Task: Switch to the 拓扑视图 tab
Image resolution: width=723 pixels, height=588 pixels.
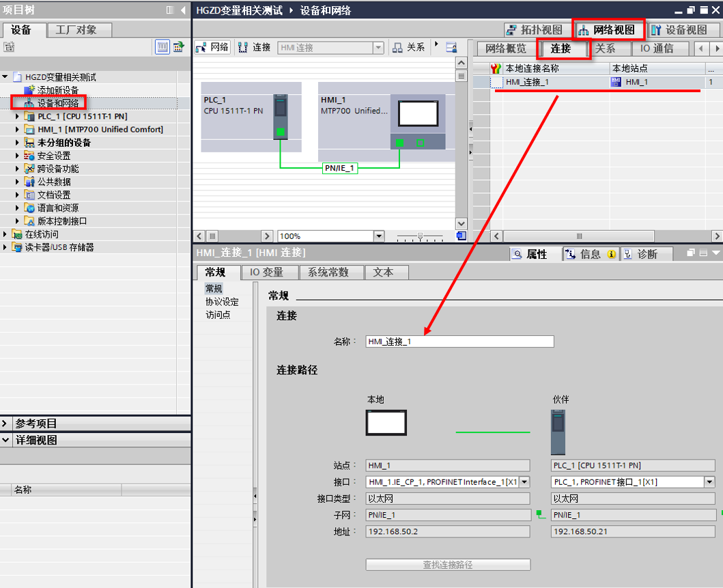Action: point(535,30)
